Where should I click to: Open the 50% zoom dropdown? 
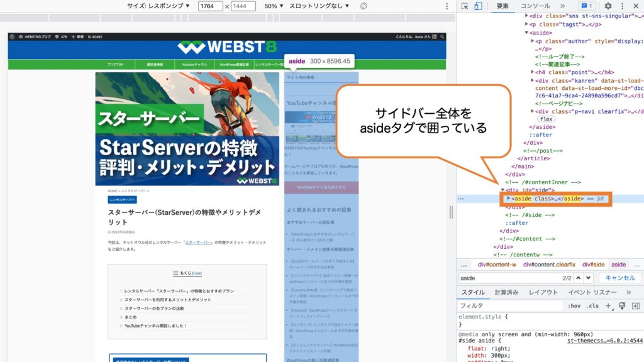274,6
